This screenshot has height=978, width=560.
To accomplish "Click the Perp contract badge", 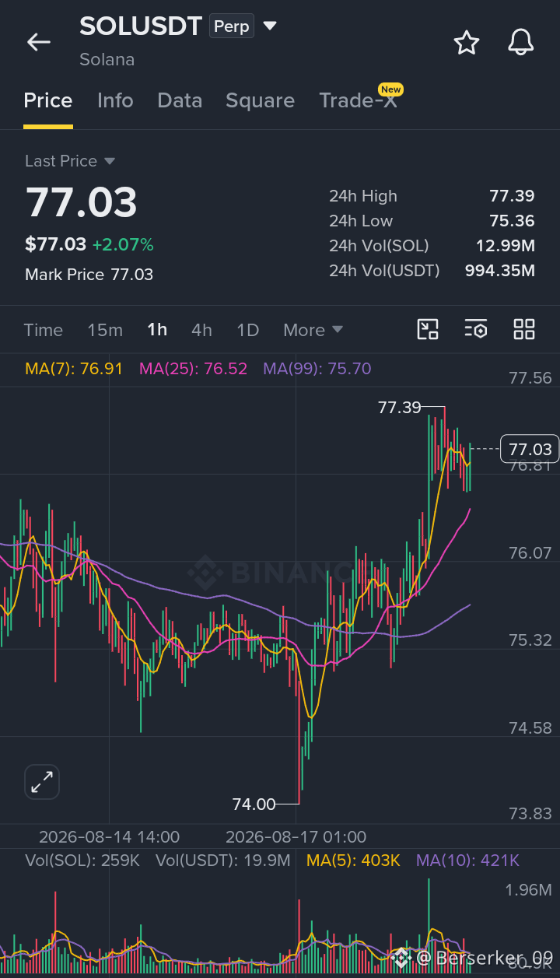I will [232, 26].
